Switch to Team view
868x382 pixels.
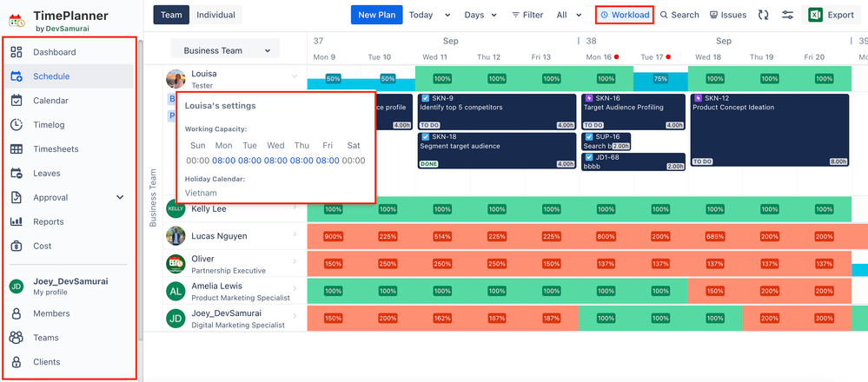tap(172, 15)
